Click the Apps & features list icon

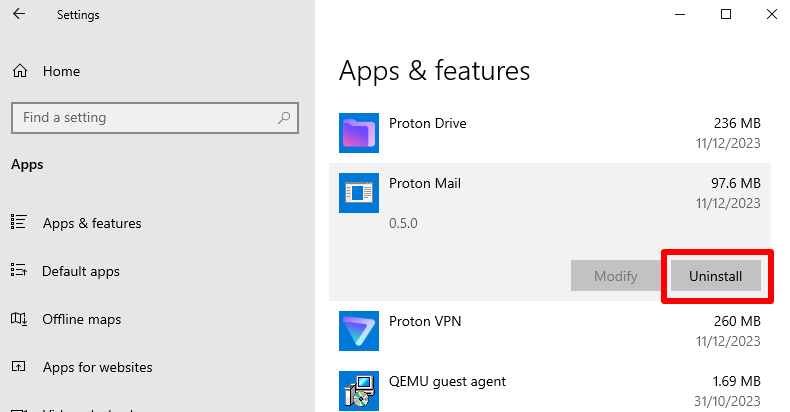pyautogui.click(x=19, y=222)
